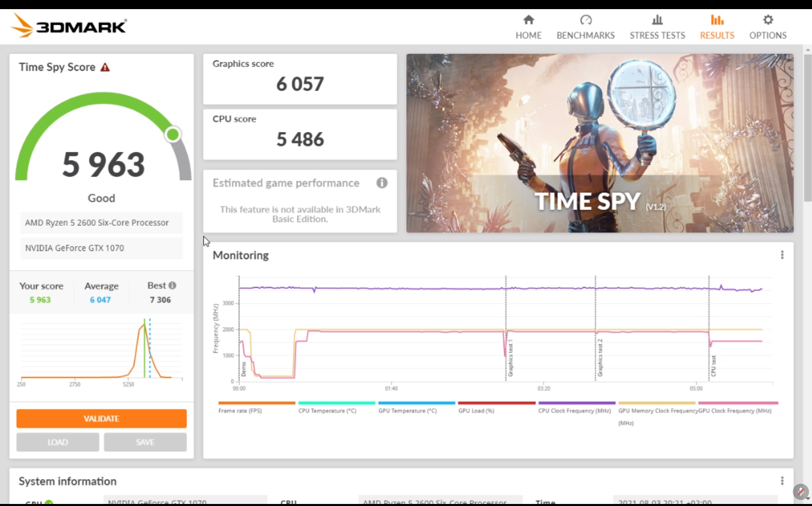
Task: Open the Benchmarks tab
Action: point(585,27)
